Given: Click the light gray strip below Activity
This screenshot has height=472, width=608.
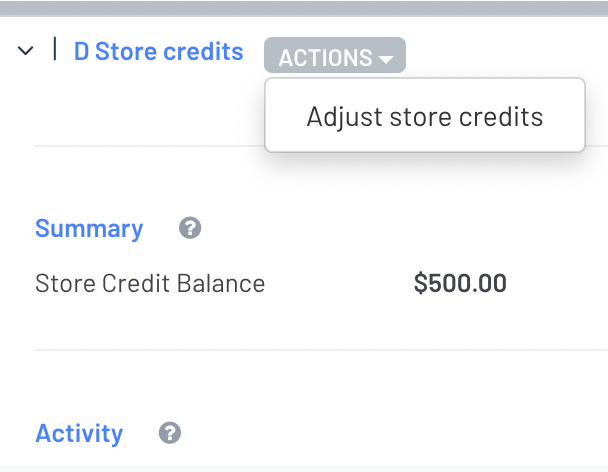Looking at the screenshot, I should [x=304, y=469].
